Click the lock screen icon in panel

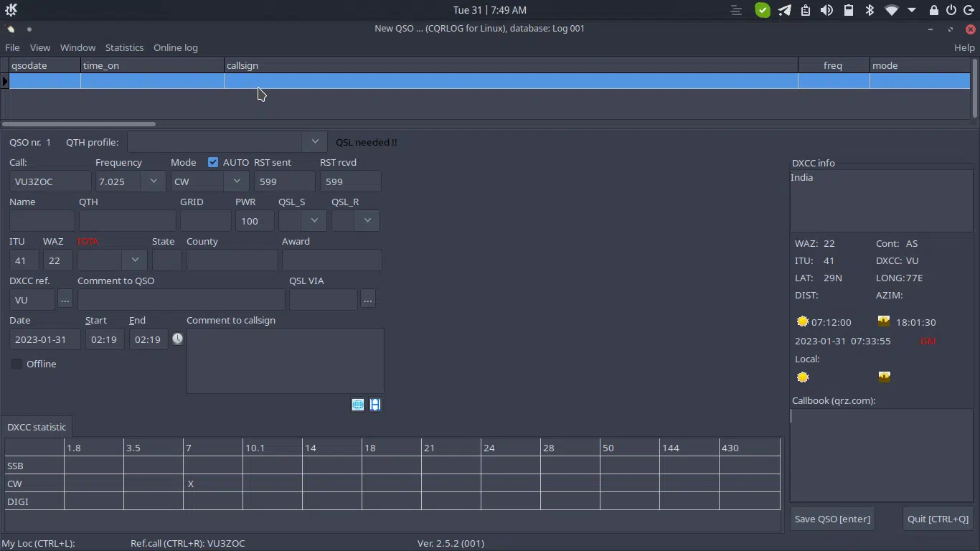click(933, 10)
